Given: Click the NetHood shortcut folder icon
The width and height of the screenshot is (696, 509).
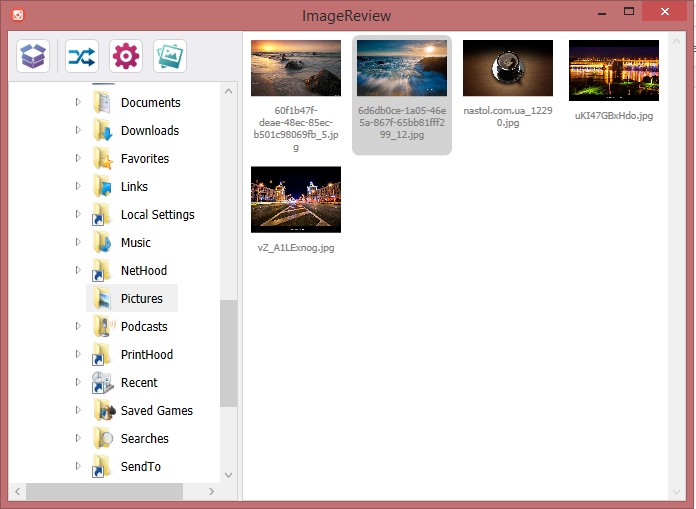Looking at the screenshot, I should (x=102, y=270).
